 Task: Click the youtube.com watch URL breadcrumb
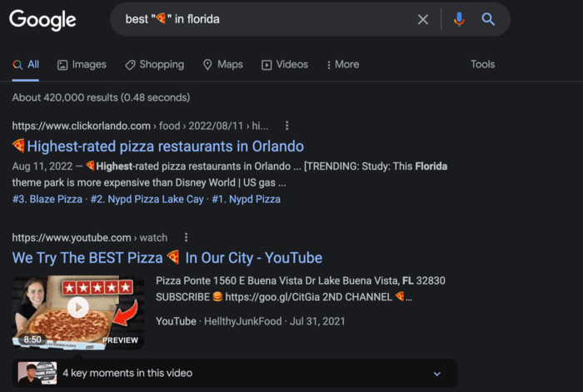click(90, 237)
